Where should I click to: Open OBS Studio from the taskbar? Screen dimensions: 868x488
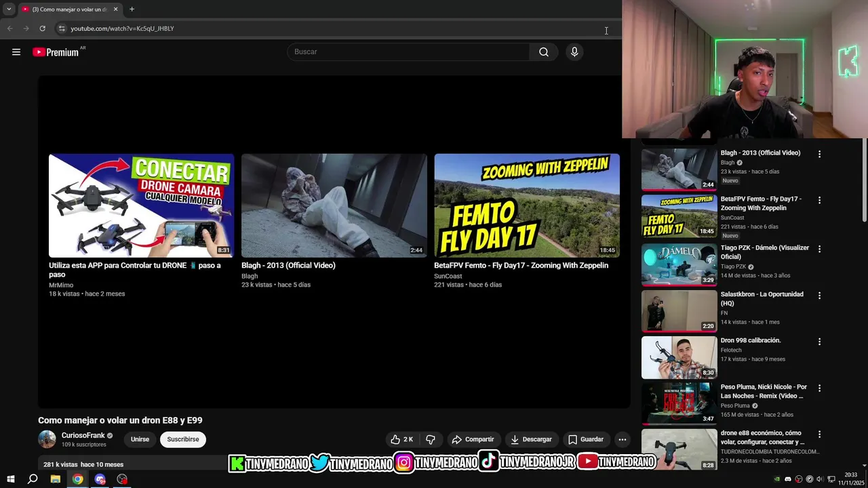(x=122, y=479)
